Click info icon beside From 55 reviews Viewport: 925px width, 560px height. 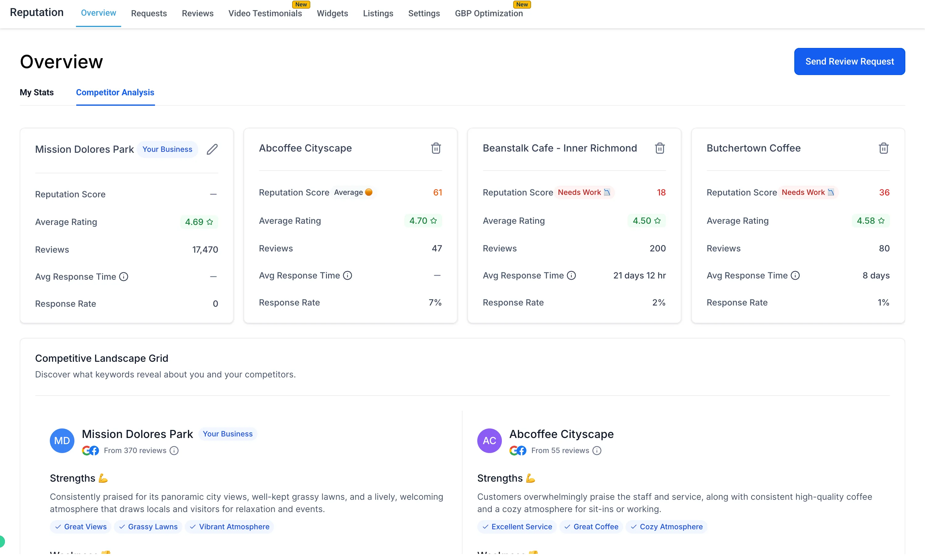click(597, 450)
